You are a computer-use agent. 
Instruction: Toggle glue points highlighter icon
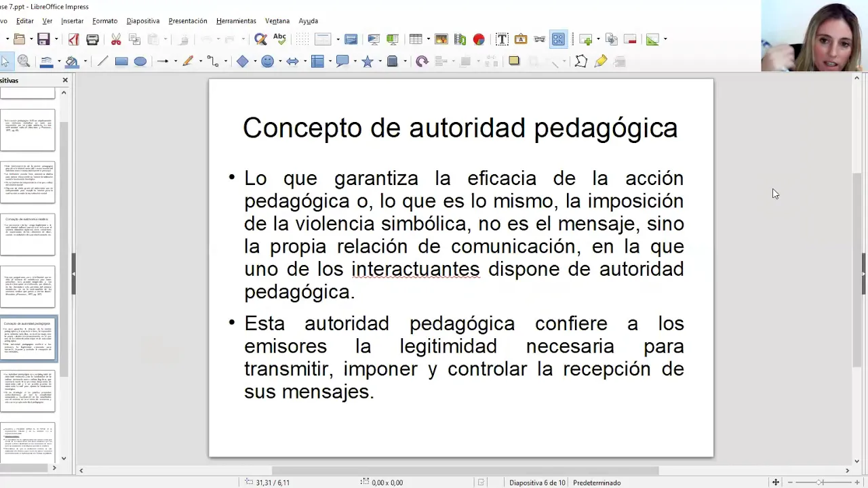(x=600, y=62)
